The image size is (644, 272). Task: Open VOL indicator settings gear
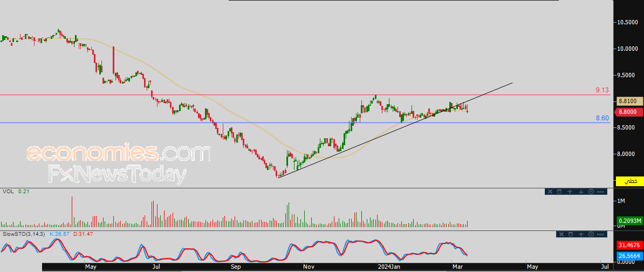[591, 192]
